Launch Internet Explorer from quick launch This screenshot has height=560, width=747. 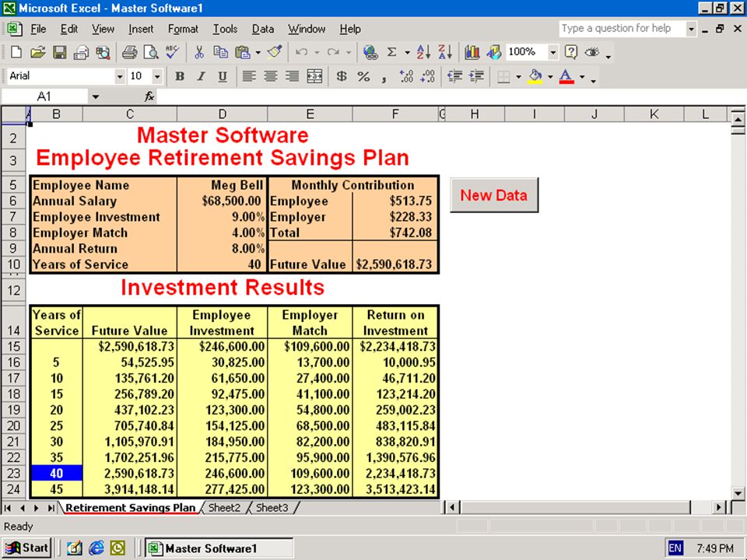tap(96, 548)
